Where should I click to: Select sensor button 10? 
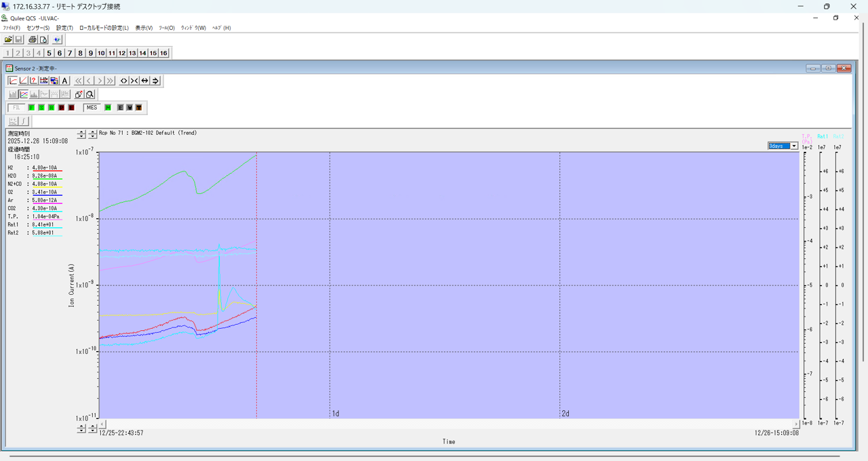coord(101,53)
